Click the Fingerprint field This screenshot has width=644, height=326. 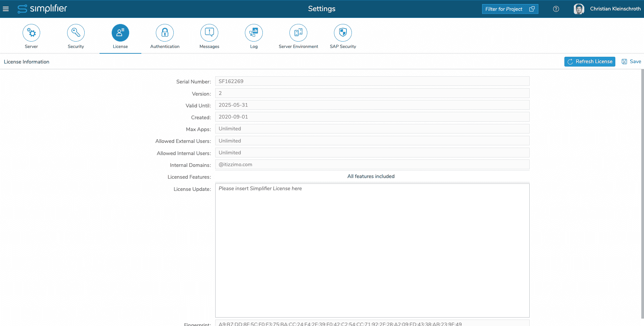pyautogui.click(x=372, y=323)
